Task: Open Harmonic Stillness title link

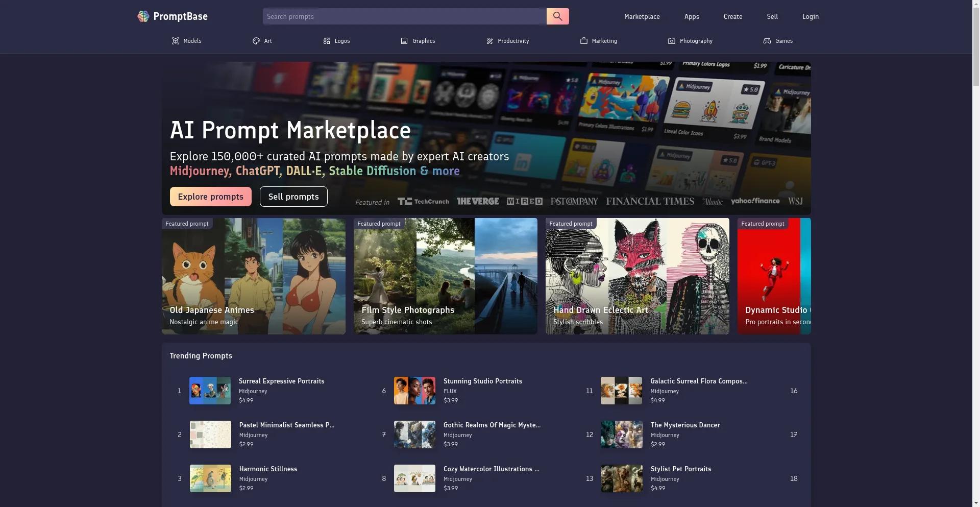Action: point(268,469)
